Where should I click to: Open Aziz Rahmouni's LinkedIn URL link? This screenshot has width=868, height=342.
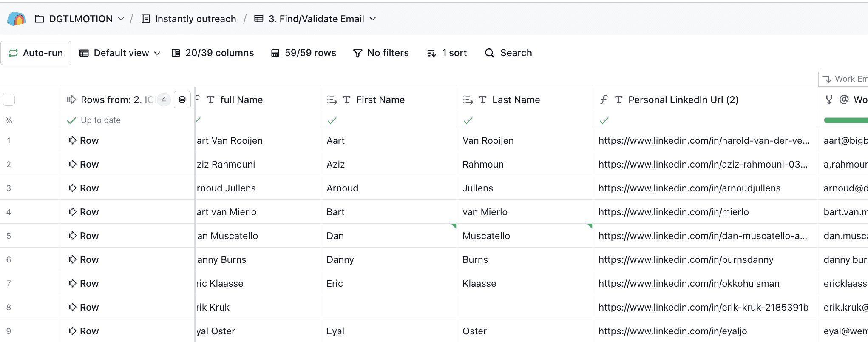pyautogui.click(x=703, y=164)
